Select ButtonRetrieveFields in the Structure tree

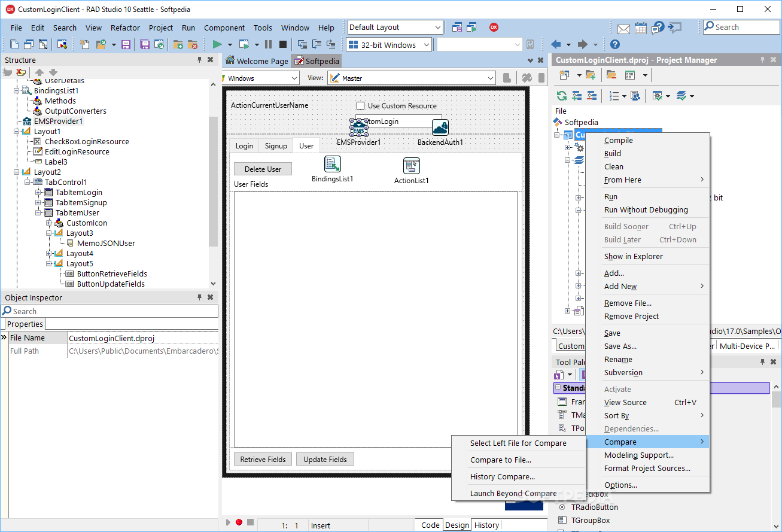tap(112, 273)
